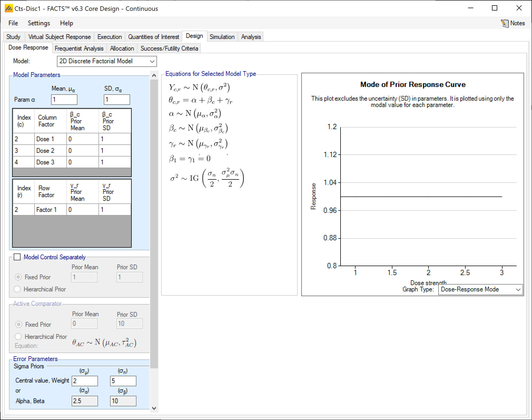This screenshot has width=532, height=420.
Task: Click the Param α Mean input field
Action: click(64, 100)
